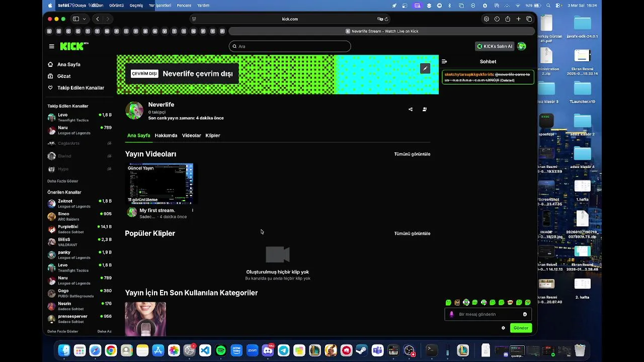The height and width of the screenshot is (362, 644).
Task: Click Safari history clock icon
Action: 497,19
